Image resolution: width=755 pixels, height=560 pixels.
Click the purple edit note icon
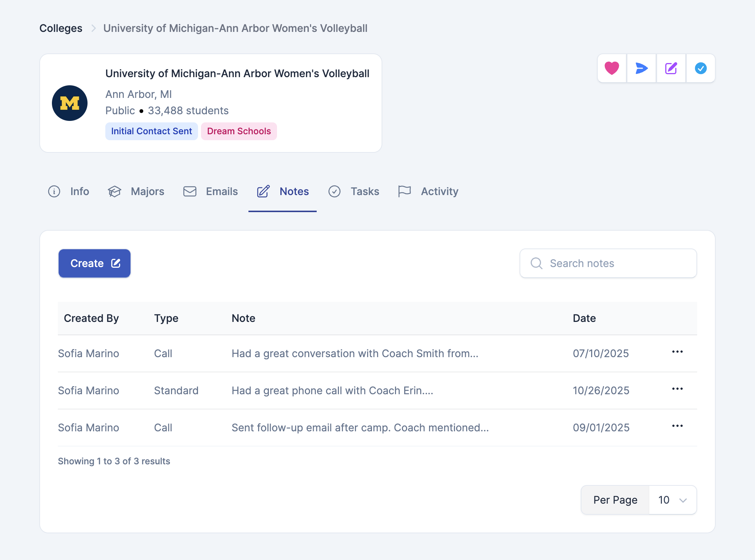(671, 68)
